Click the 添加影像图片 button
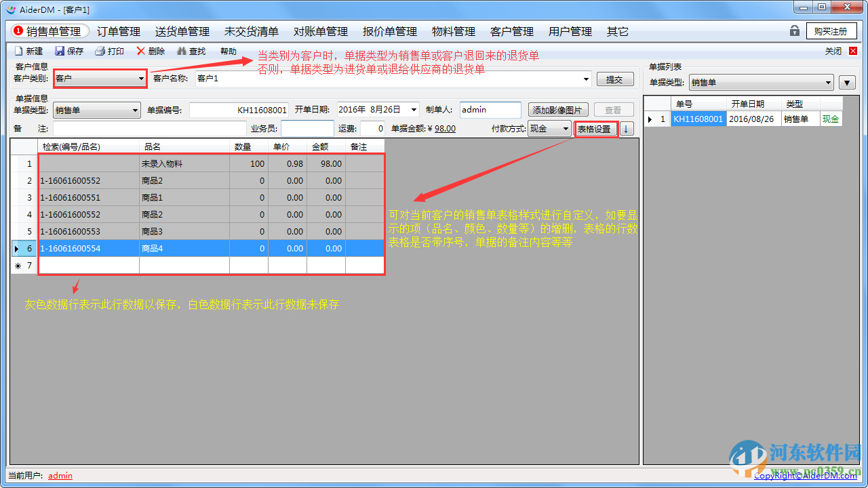The image size is (868, 488). 558,110
